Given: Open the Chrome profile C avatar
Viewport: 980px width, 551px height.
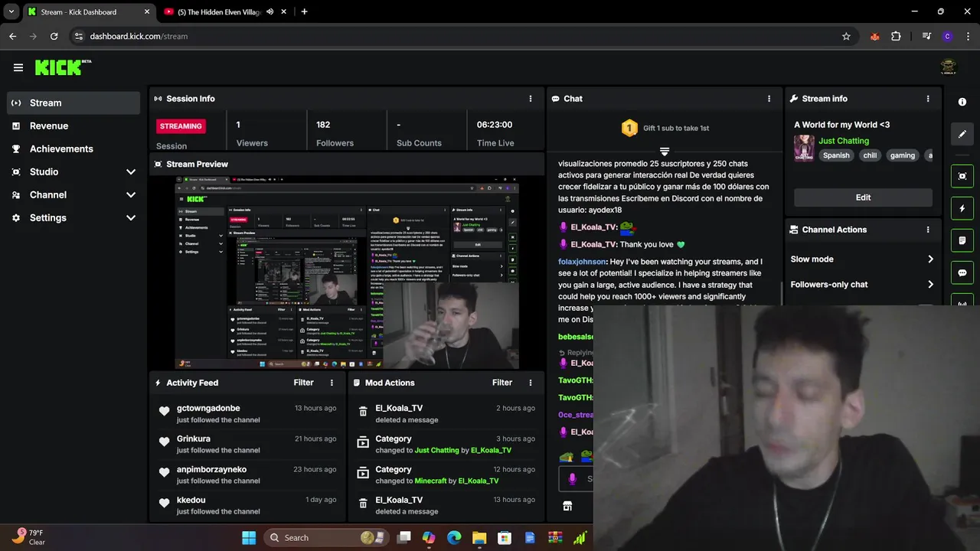Looking at the screenshot, I should pyautogui.click(x=948, y=36).
